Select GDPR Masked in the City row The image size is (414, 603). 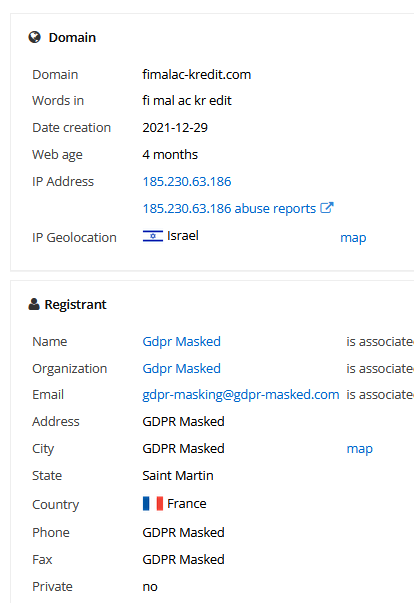pos(183,449)
